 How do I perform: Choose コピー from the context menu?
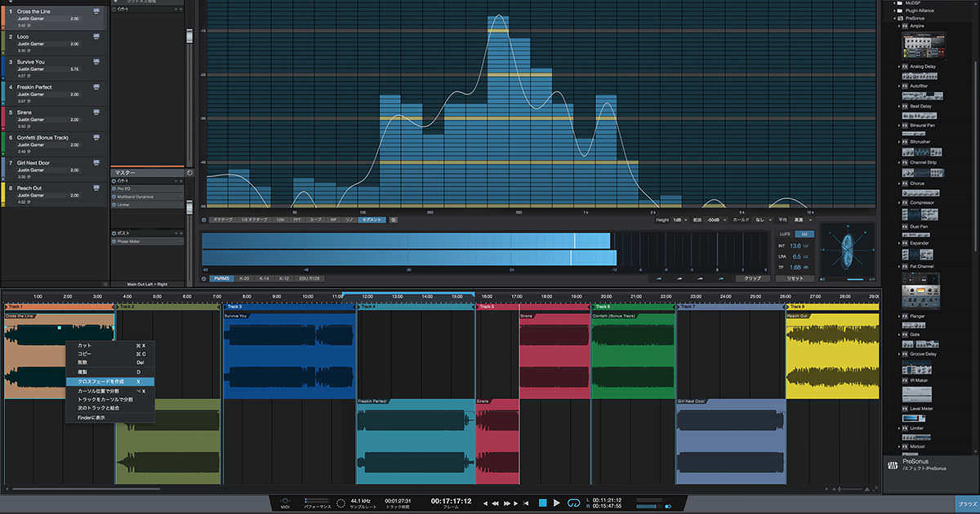110,354
